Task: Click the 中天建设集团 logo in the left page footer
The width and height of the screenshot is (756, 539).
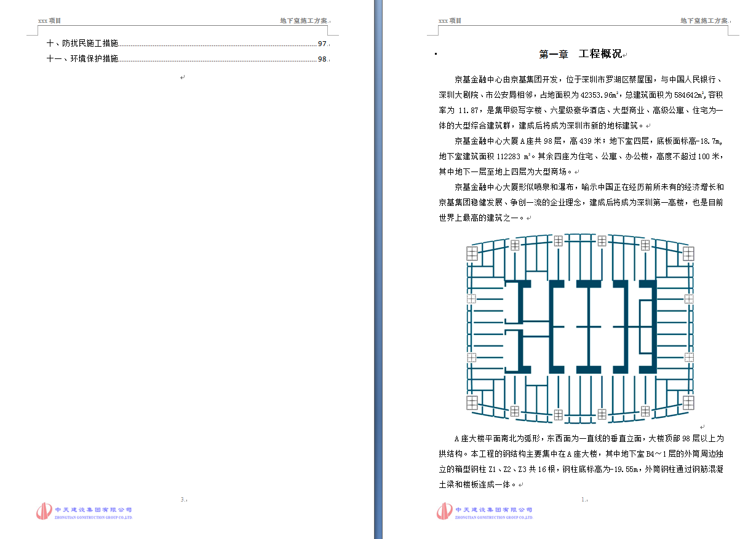Action: point(84,511)
